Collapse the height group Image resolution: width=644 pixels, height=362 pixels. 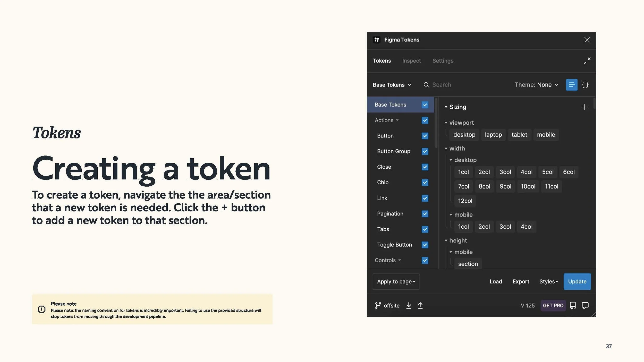pos(446,240)
